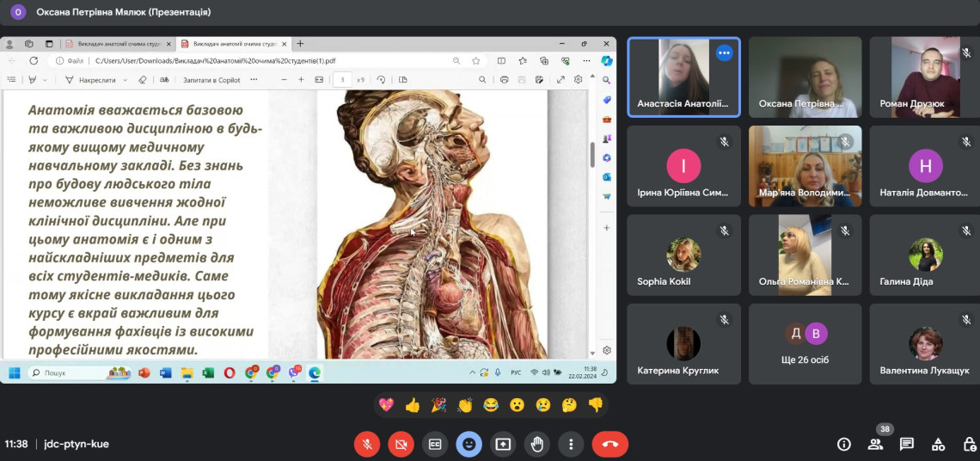This screenshot has width=980, height=461.
Task: Zoom in the PDF with plus button
Action: point(301,79)
